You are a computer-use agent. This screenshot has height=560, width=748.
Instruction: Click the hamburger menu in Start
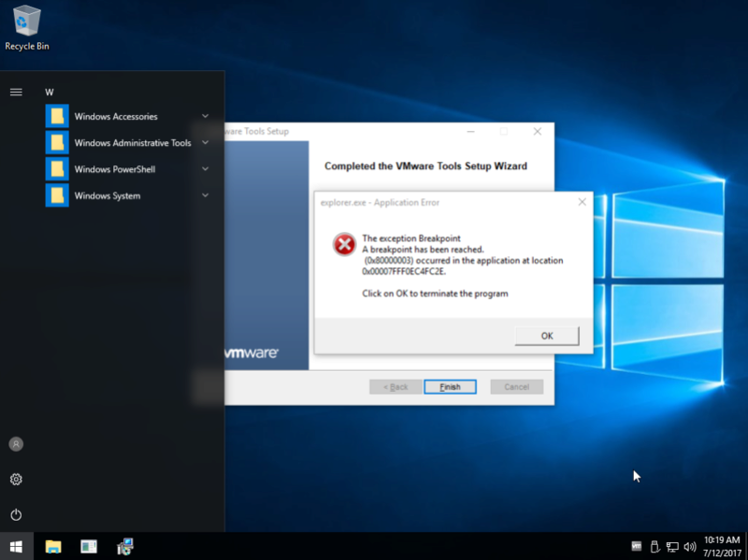(16, 92)
